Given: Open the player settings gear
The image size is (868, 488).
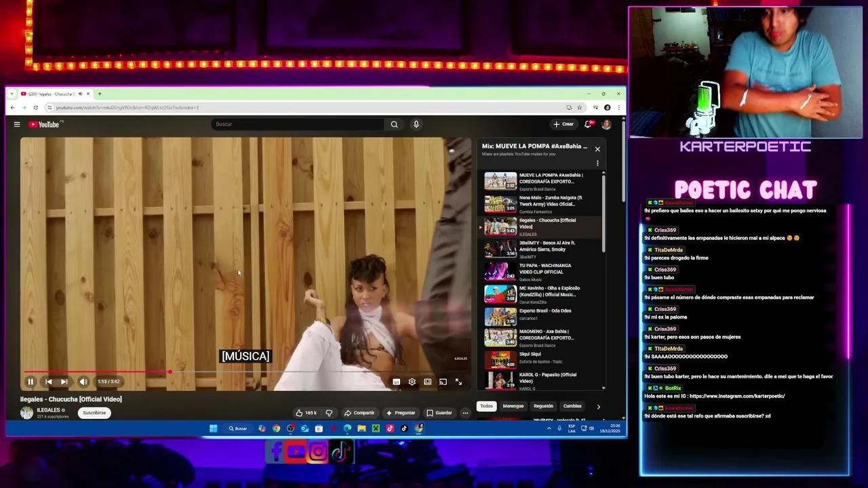Looking at the screenshot, I should [x=412, y=382].
